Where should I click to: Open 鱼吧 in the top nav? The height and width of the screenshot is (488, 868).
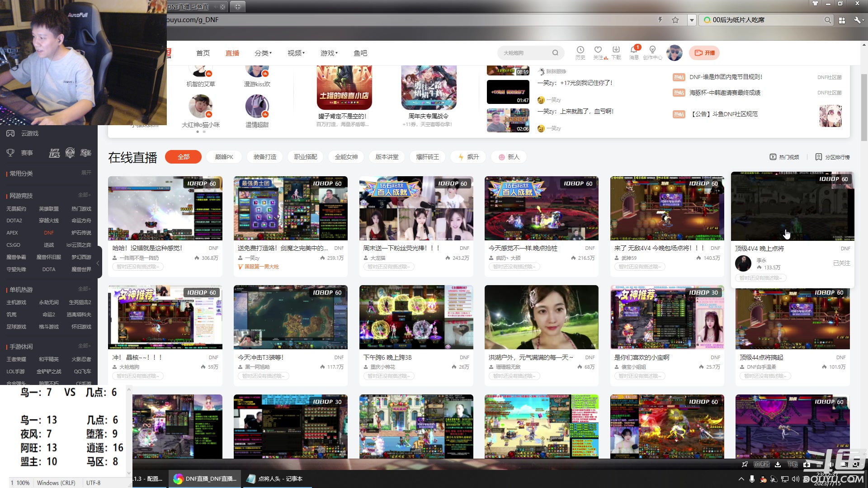pyautogui.click(x=360, y=53)
